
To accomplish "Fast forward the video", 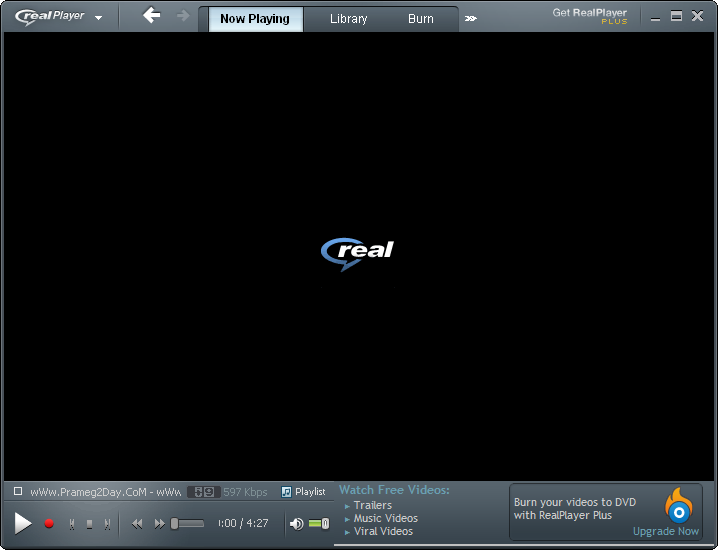I will tap(159, 523).
